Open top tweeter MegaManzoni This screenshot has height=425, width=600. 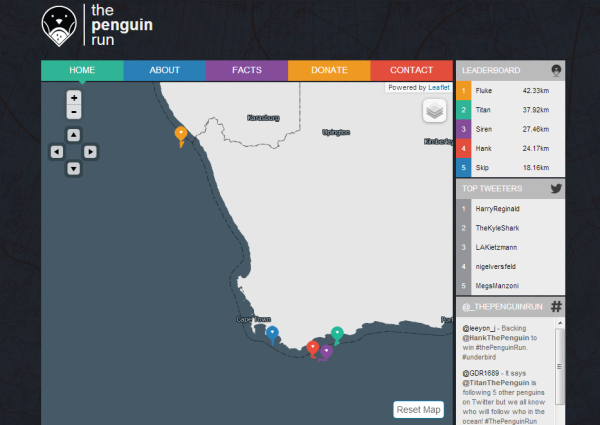(x=497, y=286)
